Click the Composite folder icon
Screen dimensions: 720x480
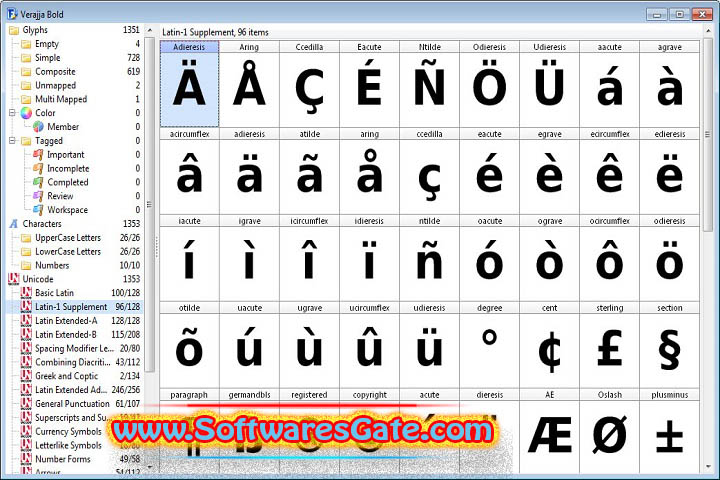pos(26,72)
